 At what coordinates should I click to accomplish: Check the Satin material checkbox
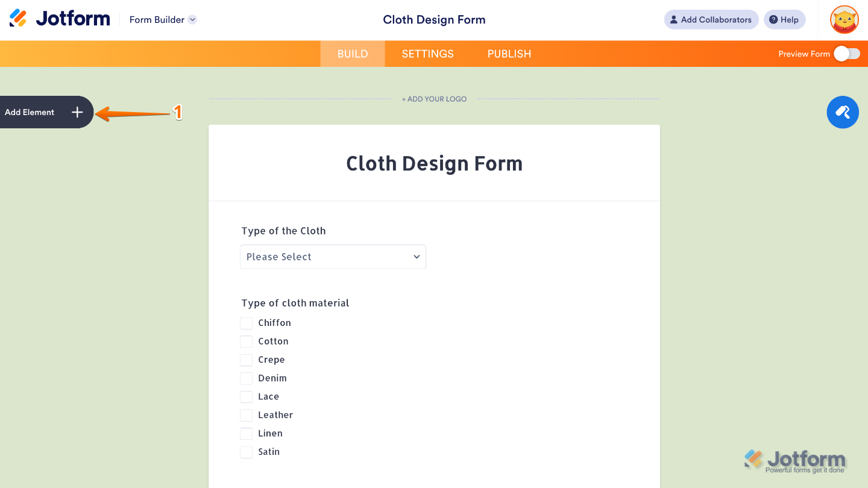(246, 452)
